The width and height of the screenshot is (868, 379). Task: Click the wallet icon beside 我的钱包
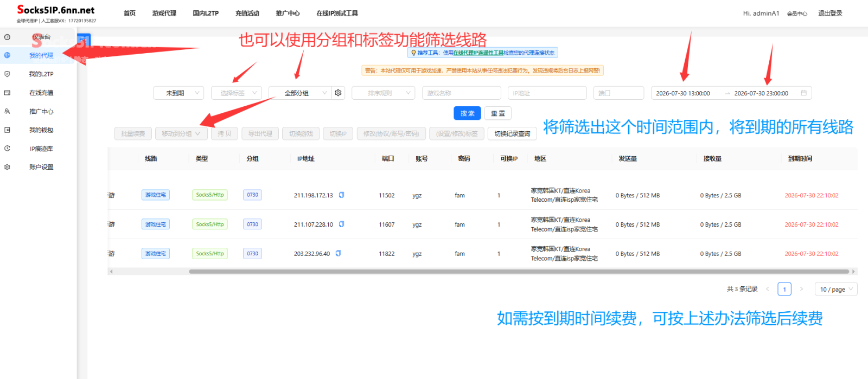pyautogui.click(x=7, y=130)
